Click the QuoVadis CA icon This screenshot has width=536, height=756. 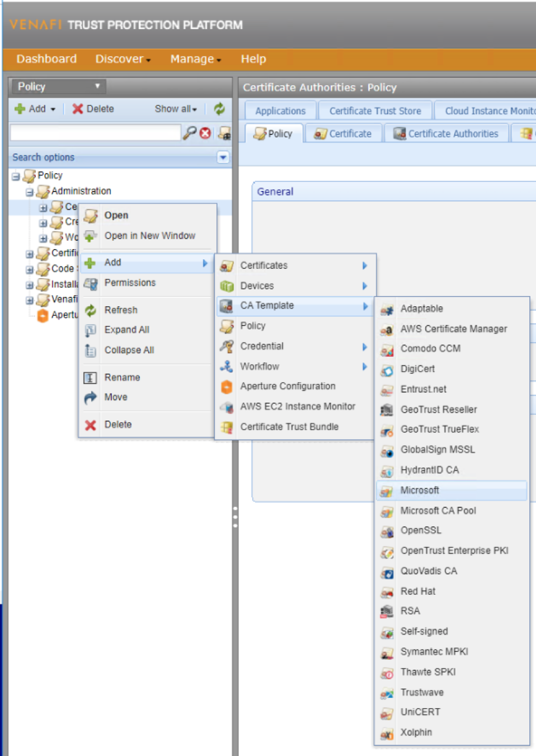click(387, 572)
